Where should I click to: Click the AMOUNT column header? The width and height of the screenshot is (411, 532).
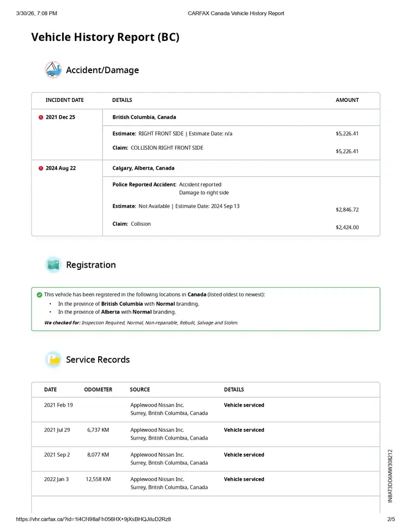click(347, 100)
